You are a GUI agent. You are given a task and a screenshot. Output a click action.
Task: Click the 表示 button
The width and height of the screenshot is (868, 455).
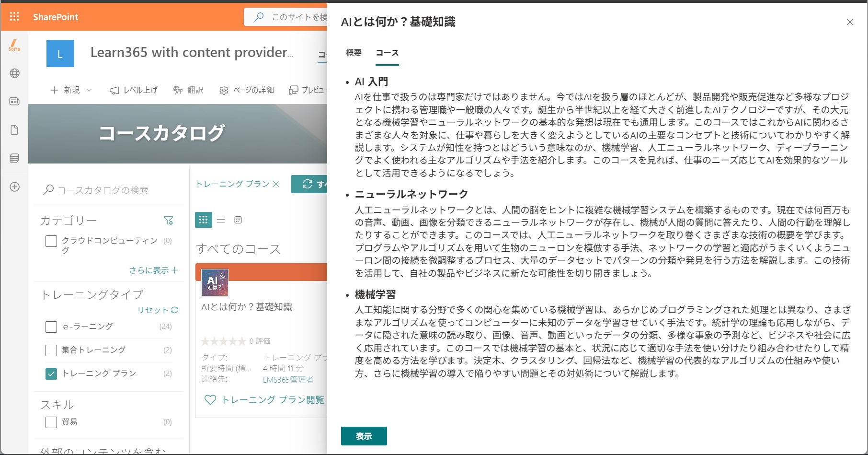364,436
